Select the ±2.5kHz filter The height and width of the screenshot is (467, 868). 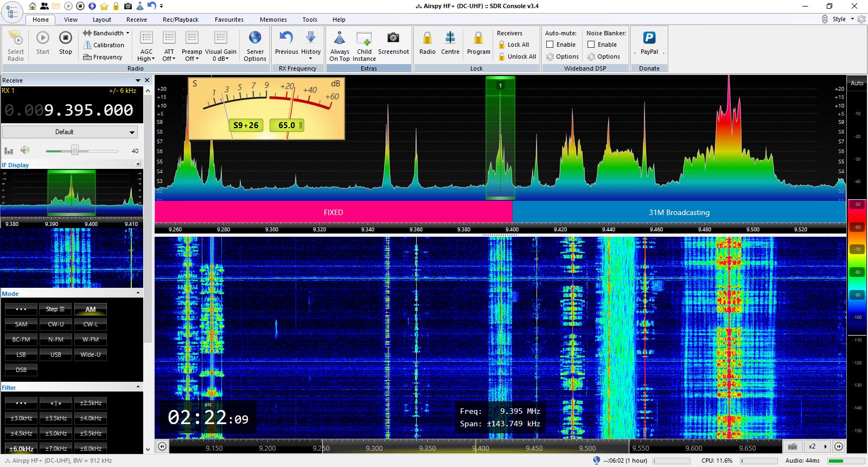coord(91,403)
